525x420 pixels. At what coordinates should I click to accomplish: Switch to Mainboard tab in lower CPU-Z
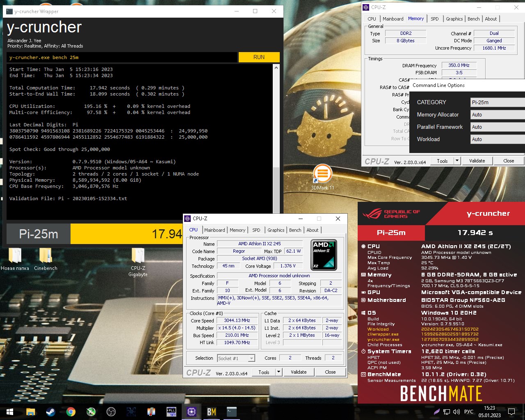(x=215, y=230)
